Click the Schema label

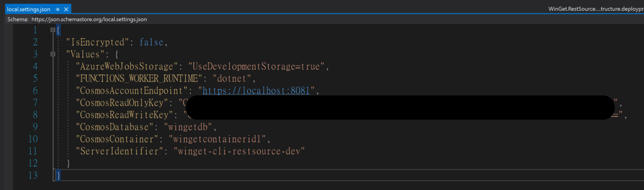tap(18, 19)
